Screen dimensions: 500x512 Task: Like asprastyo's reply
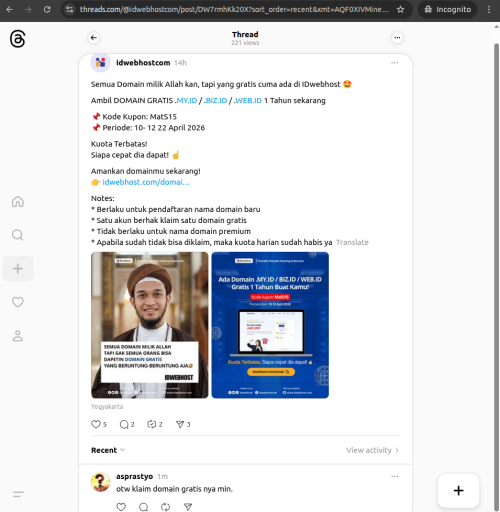(x=121, y=507)
